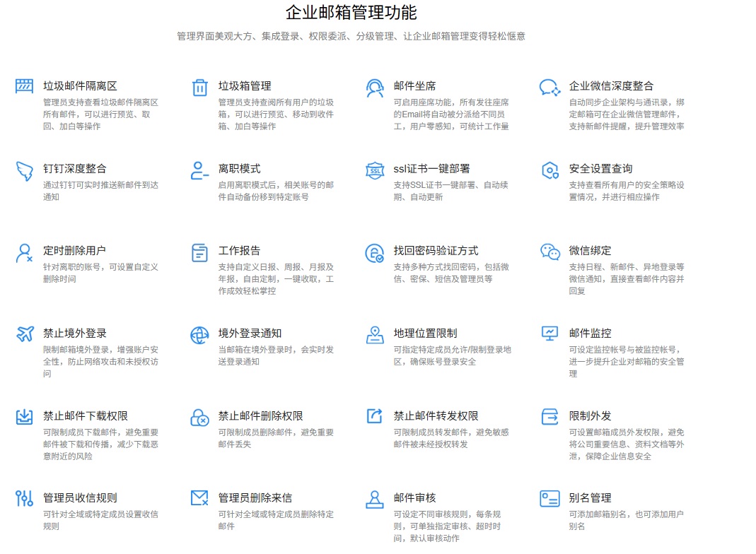The width and height of the screenshot is (756, 554).
Task: Select the 地理位置限制 heading
Action: point(425,334)
